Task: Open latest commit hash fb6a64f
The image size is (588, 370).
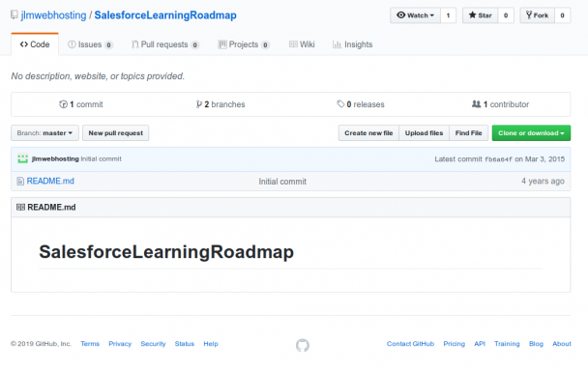Action: [x=498, y=159]
